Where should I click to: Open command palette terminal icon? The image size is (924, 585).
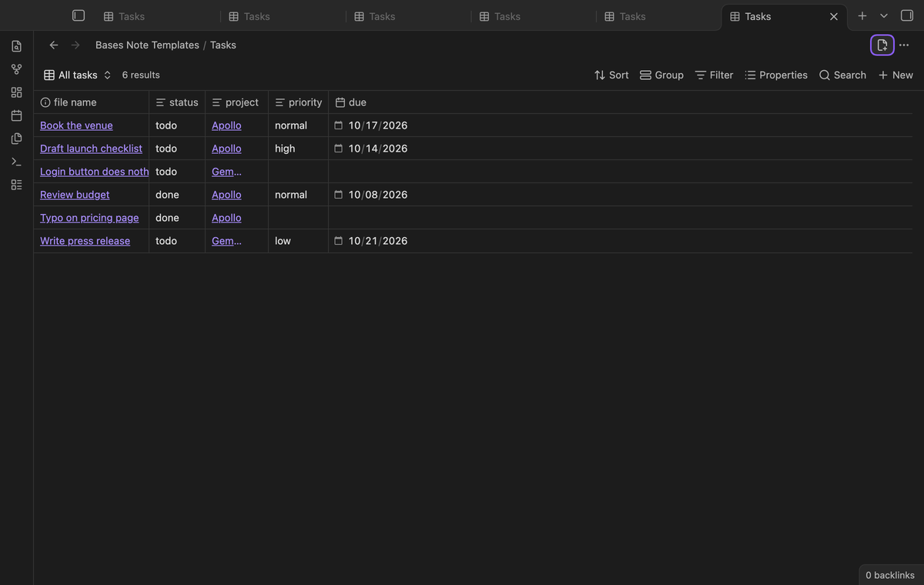16,162
